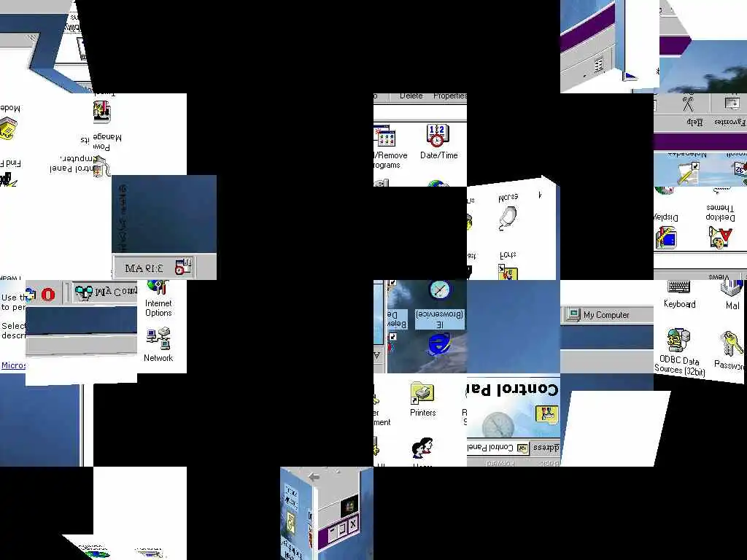Open the flipped Mouse control panel icon
The image size is (747, 560).
[x=508, y=212]
